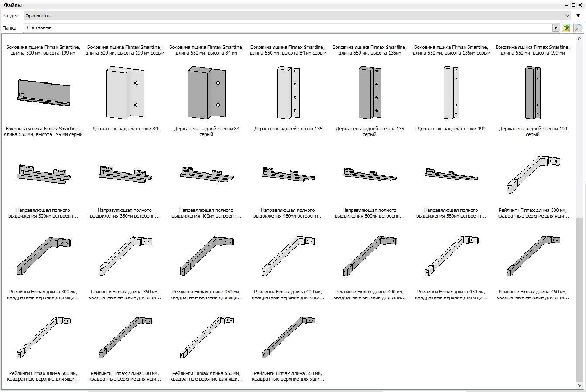Open the Раздел dropdown showing Фрагменты
The image size is (586, 392).
[x=298, y=16]
